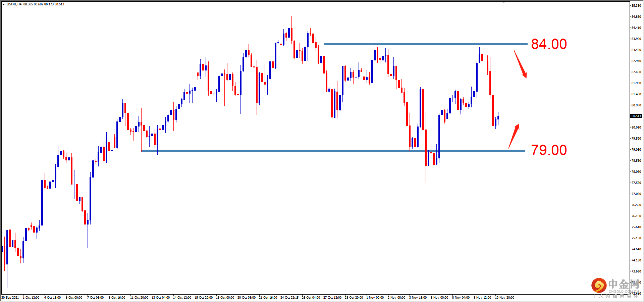Click the 79.00 price text label
Viewport: 644px width, 302px height.
549,150
